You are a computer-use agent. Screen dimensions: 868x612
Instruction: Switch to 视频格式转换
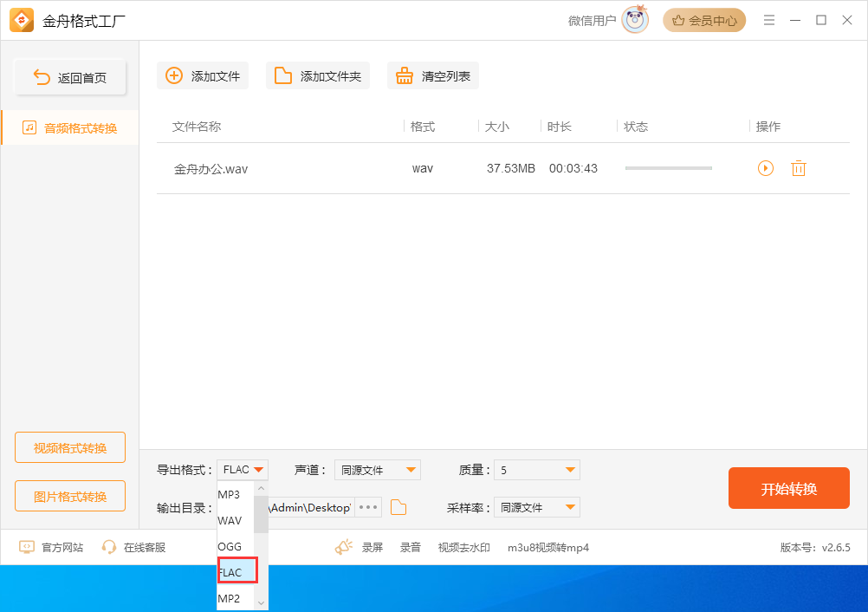coord(70,447)
